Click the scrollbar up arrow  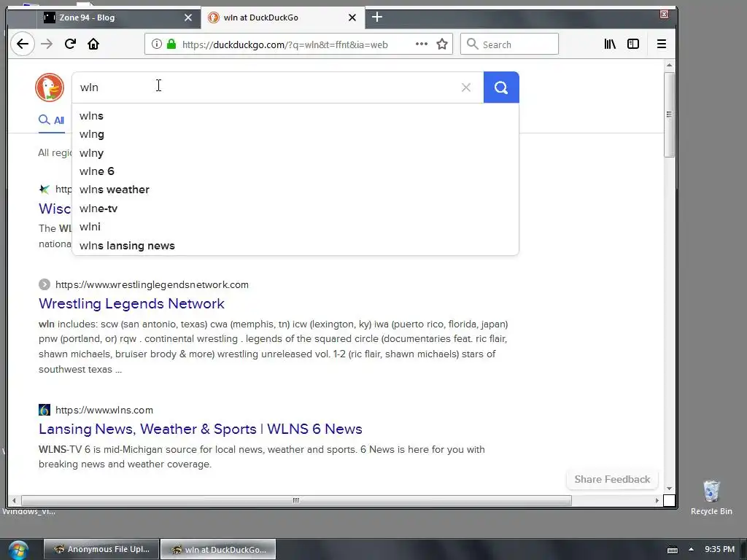tap(669, 65)
